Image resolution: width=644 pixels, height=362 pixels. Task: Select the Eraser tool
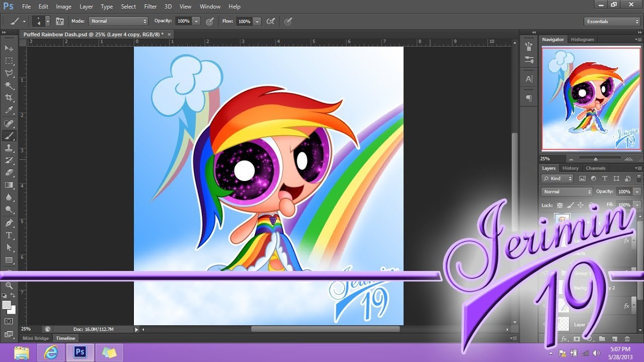point(9,173)
